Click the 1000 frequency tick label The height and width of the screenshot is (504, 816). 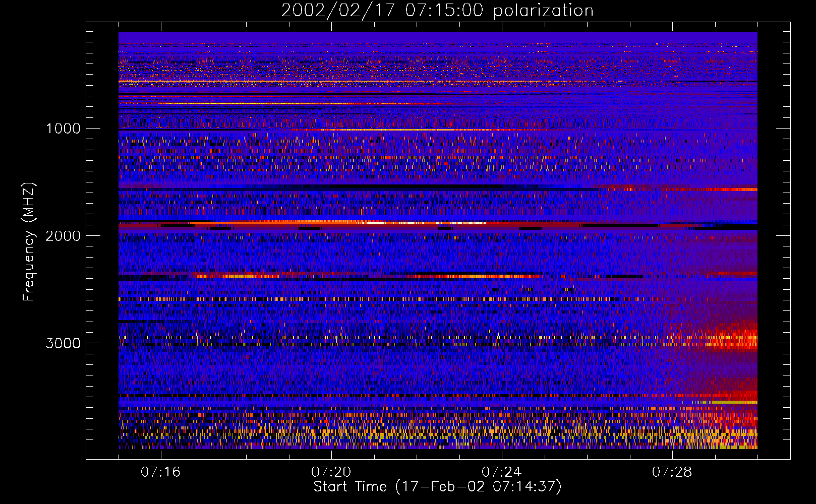[63, 129]
